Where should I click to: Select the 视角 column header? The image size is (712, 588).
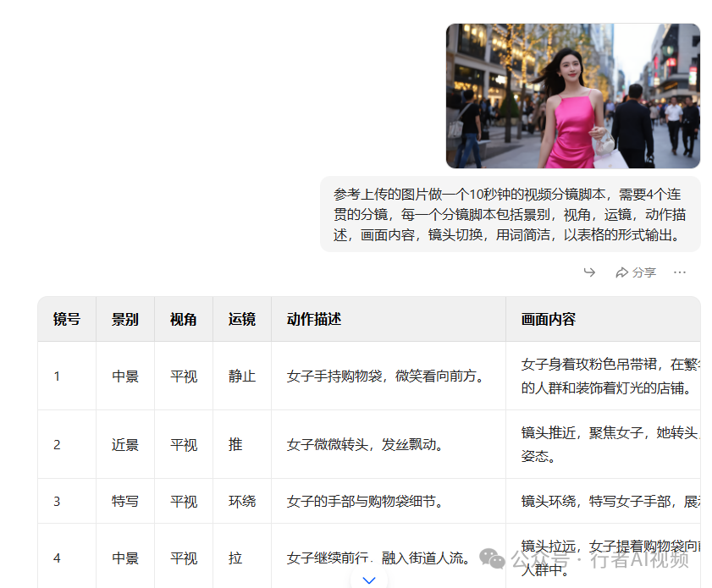pos(184,319)
